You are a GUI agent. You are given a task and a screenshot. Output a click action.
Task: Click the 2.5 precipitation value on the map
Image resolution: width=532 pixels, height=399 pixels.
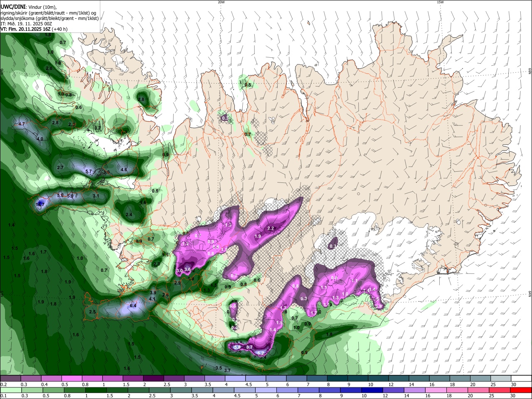pyautogui.click(x=92, y=312)
